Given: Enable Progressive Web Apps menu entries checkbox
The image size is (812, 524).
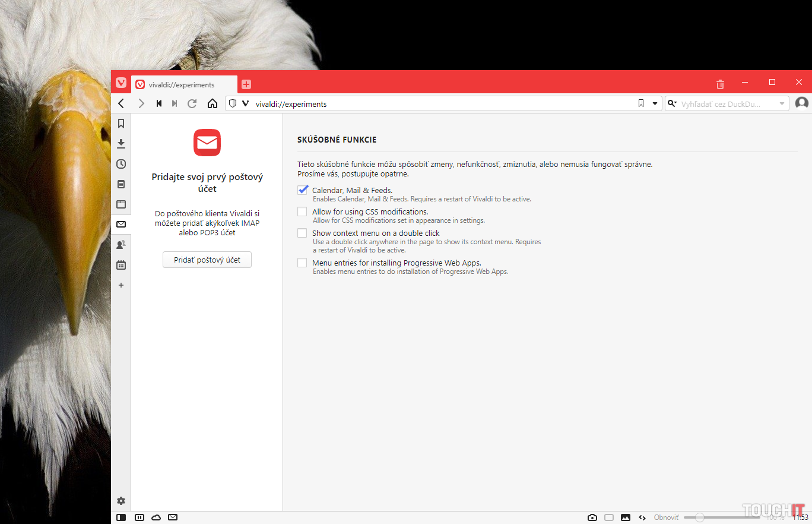Looking at the screenshot, I should coord(303,263).
